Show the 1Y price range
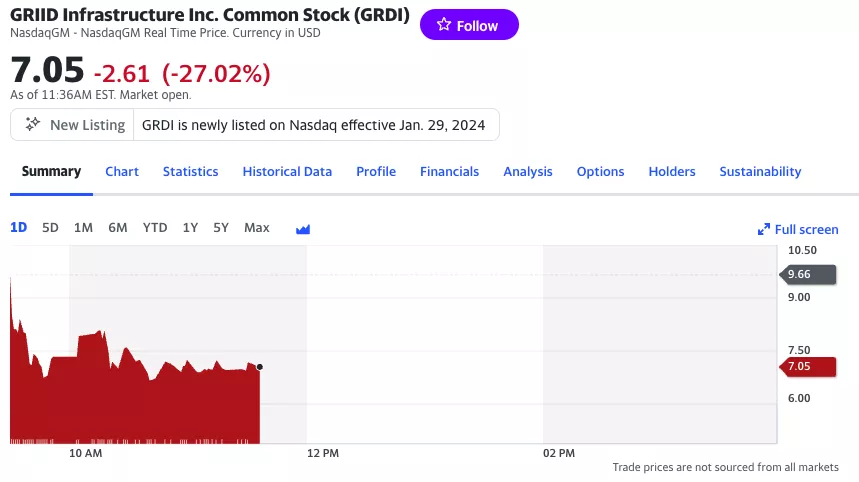Image resolution: width=859 pixels, height=482 pixels. pos(190,228)
